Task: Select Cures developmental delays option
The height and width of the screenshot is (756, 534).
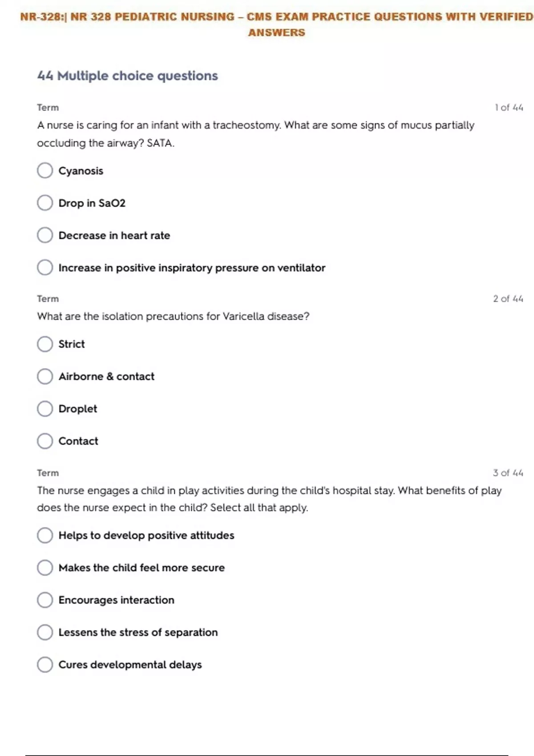Action: click(x=45, y=665)
